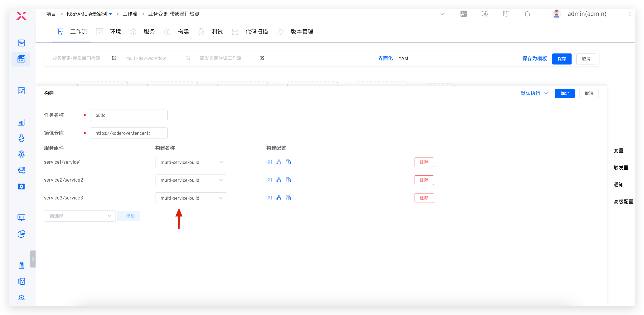The width and height of the screenshot is (644, 315).
Task: Click the data cache icon for service3/service3 build config
Action: point(288,197)
